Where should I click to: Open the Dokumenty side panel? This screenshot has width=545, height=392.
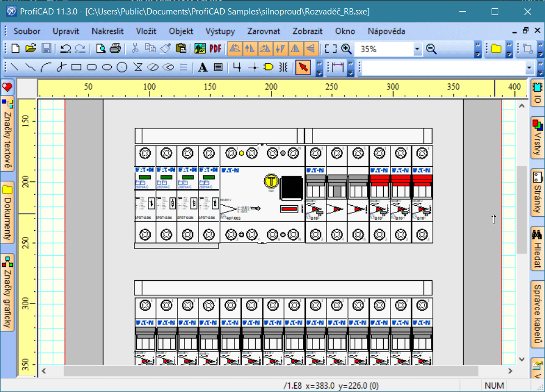7,212
